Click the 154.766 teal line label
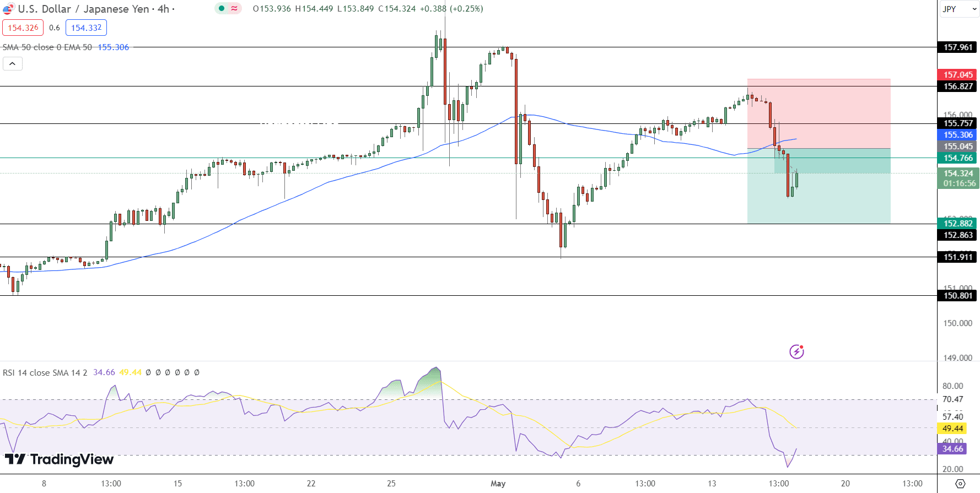This screenshot has height=493, width=980. pyautogui.click(x=957, y=158)
